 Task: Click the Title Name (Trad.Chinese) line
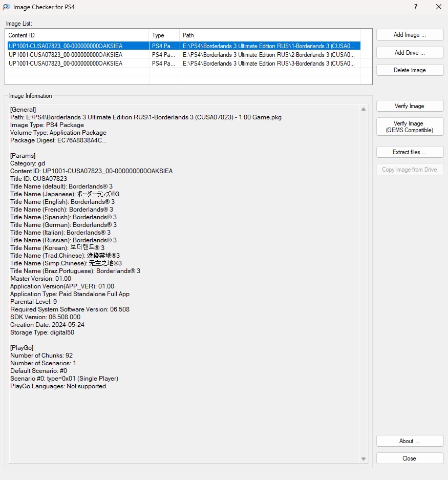[x=65, y=255]
